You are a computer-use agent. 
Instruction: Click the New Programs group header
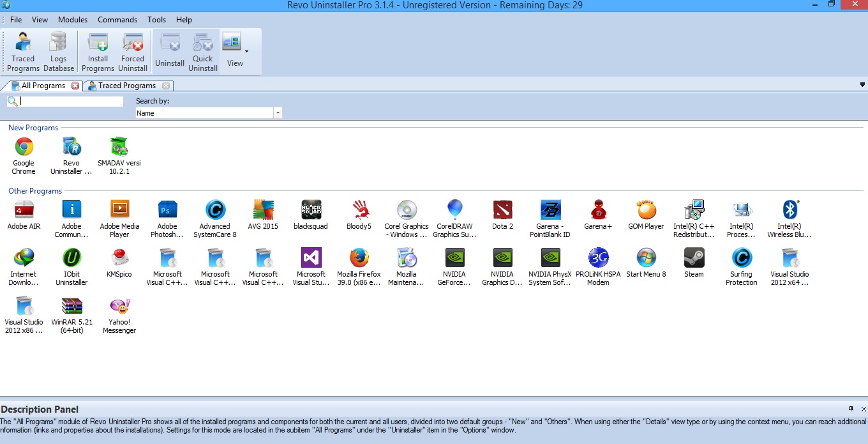(33, 128)
